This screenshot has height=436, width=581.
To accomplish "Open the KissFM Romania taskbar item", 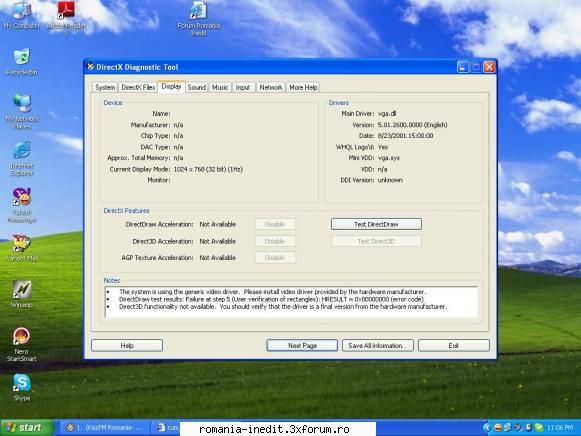I will (104, 428).
